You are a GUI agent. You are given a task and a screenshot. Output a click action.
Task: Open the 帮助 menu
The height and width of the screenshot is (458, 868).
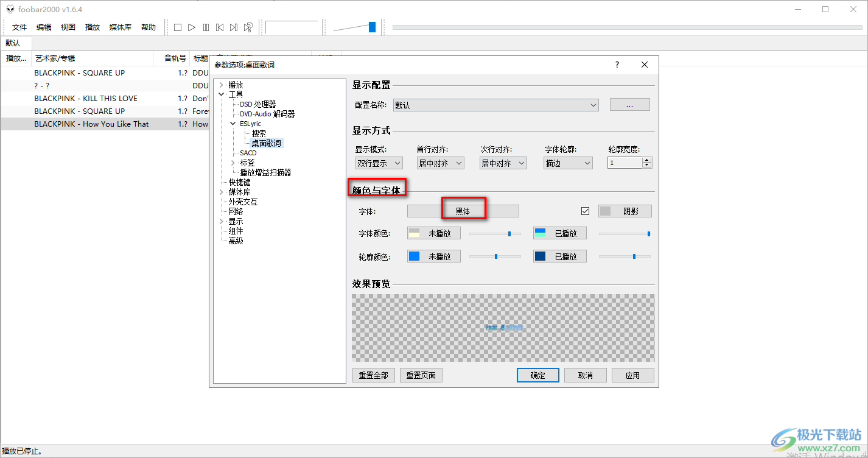(149, 27)
